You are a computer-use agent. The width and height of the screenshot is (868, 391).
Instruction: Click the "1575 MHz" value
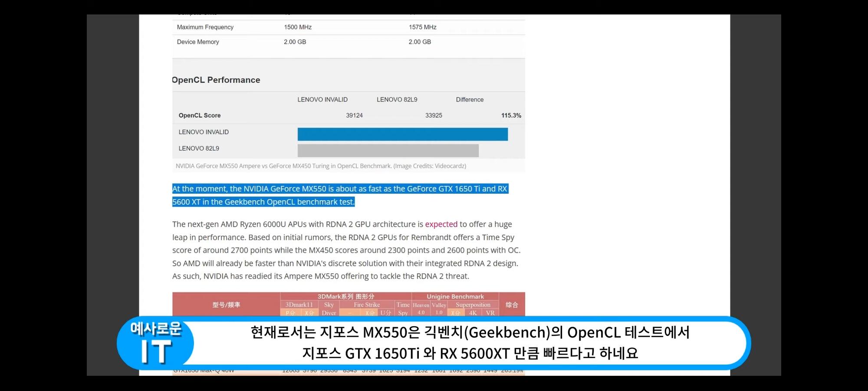(x=422, y=27)
